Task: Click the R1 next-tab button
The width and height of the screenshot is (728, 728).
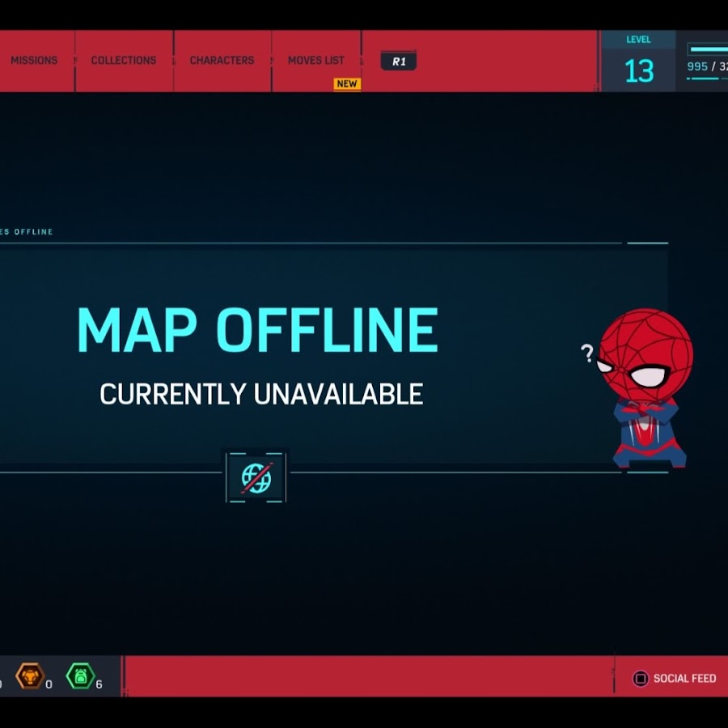Action: 399,61
